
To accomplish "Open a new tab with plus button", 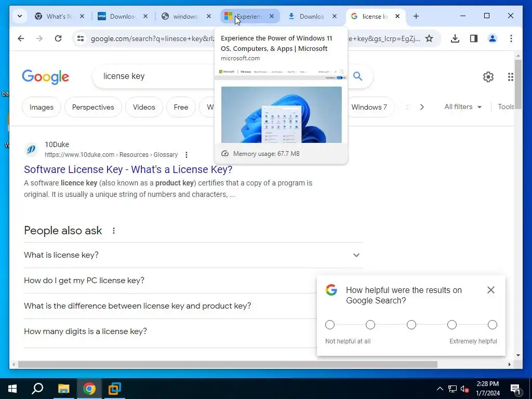I will [416, 16].
